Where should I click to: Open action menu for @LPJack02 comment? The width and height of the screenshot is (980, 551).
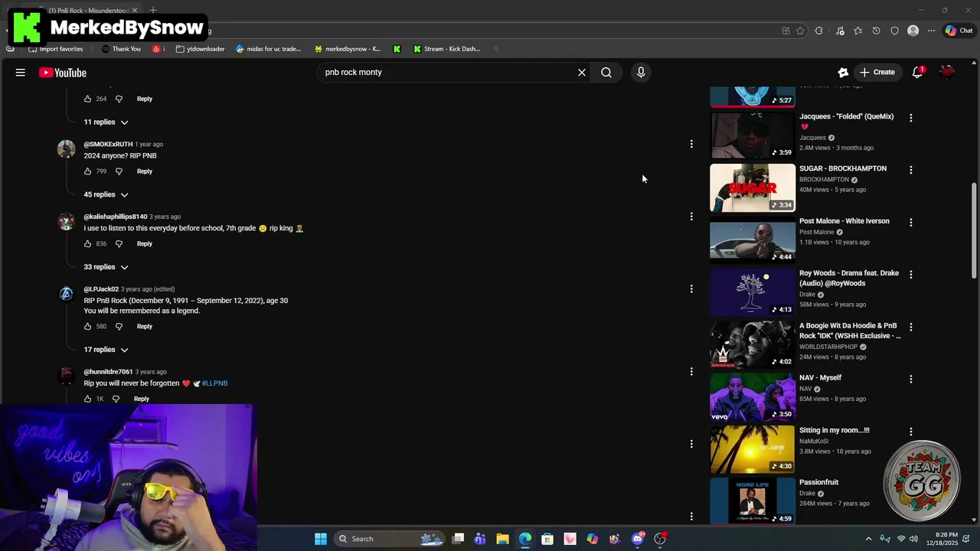tap(691, 289)
